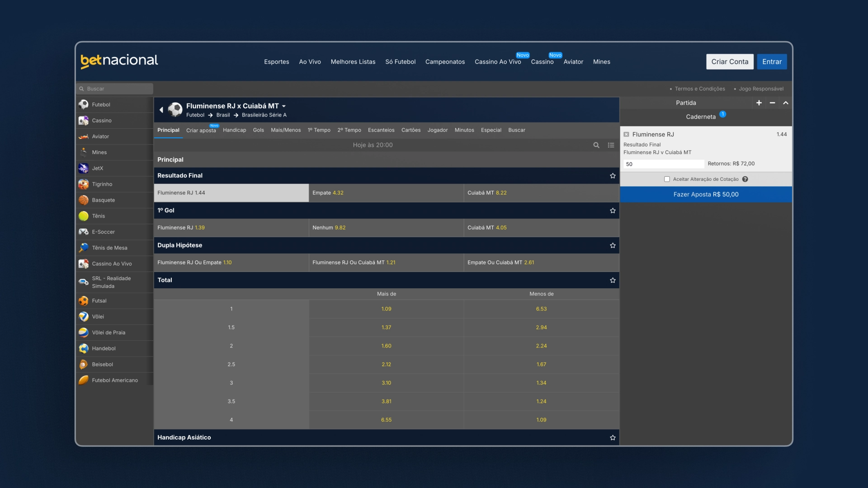Remove Fluminense RJ selection from bet slip
868x488 pixels.
626,135
